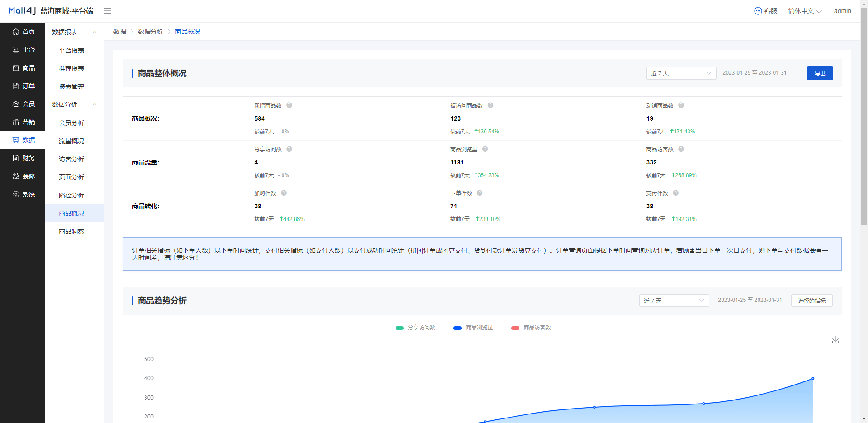Click the 商品 bag icon in the sidebar

click(16, 68)
